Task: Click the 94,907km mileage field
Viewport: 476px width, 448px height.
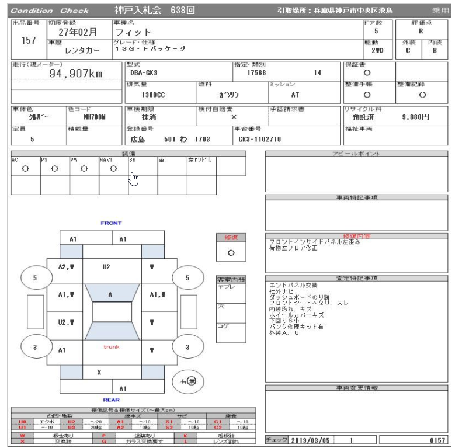Action: (76, 74)
